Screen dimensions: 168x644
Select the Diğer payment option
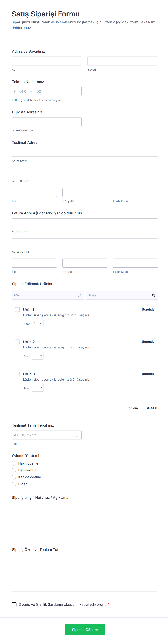point(14,484)
